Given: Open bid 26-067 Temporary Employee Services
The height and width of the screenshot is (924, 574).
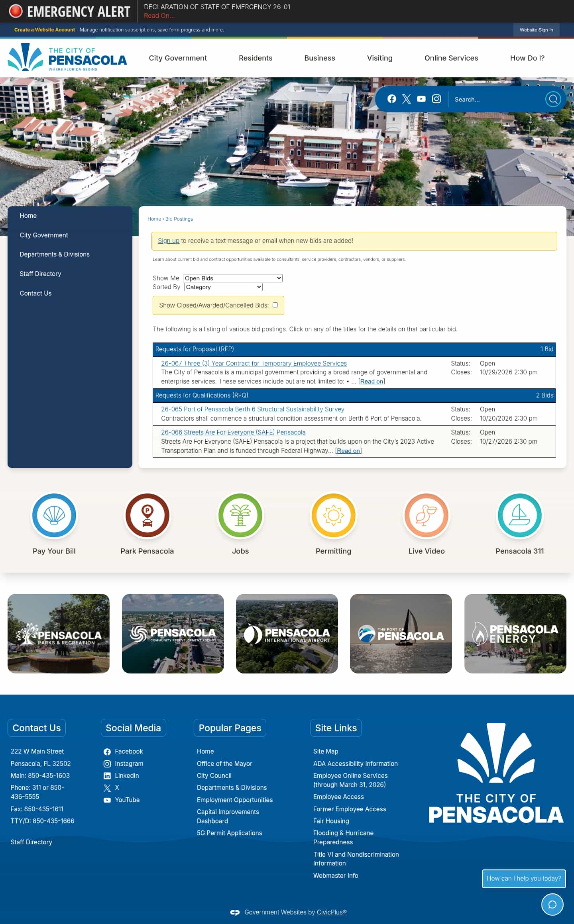Looking at the screenshot, I should [x=254, y=363].
